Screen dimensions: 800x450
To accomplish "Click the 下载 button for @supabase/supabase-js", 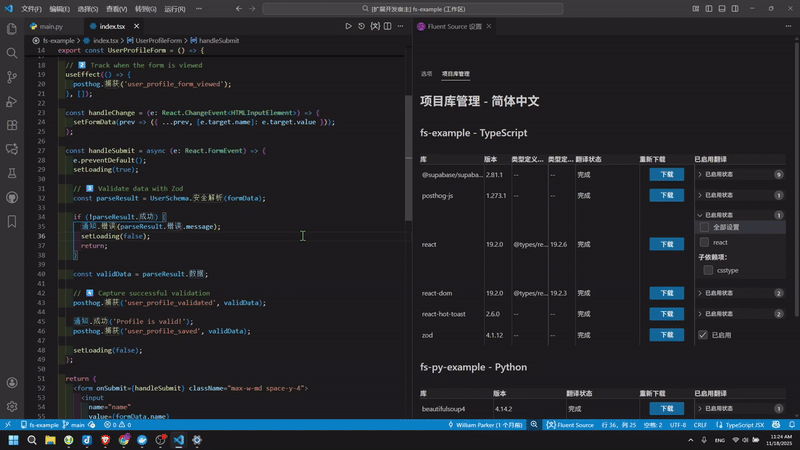I will (x=666, y=174).
